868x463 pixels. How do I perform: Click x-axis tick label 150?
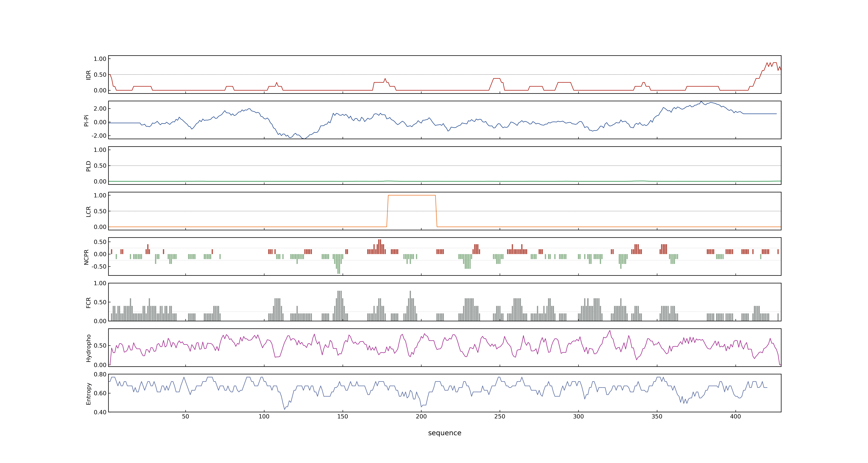click(343, 416)
